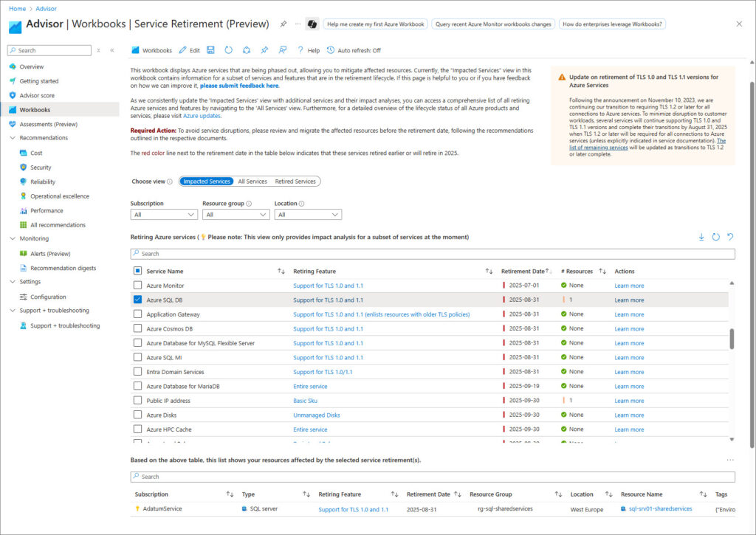Open the Subscription filter dropdown
Image resolution: width=756 pixels, height=535 pixels.
[x=163, y=215]
